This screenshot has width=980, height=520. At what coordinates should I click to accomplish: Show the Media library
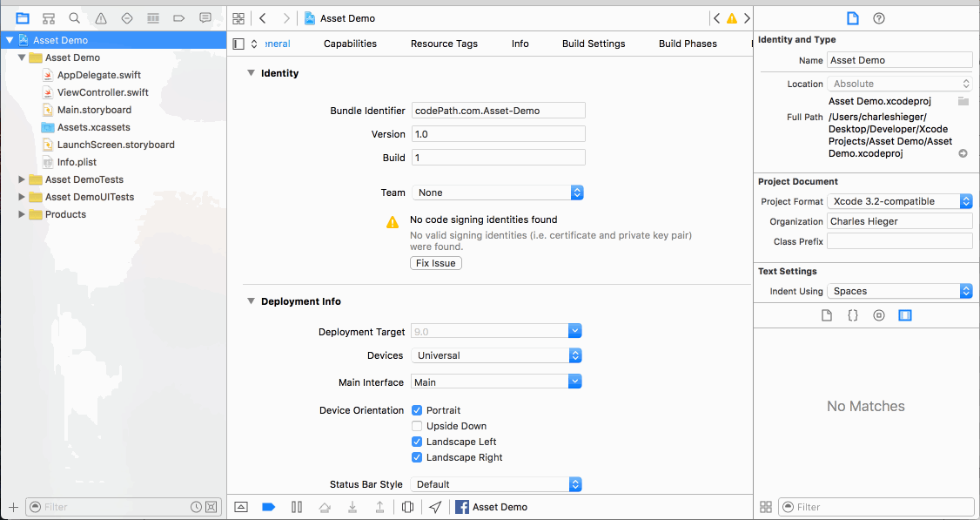click(x=905, y=315)
